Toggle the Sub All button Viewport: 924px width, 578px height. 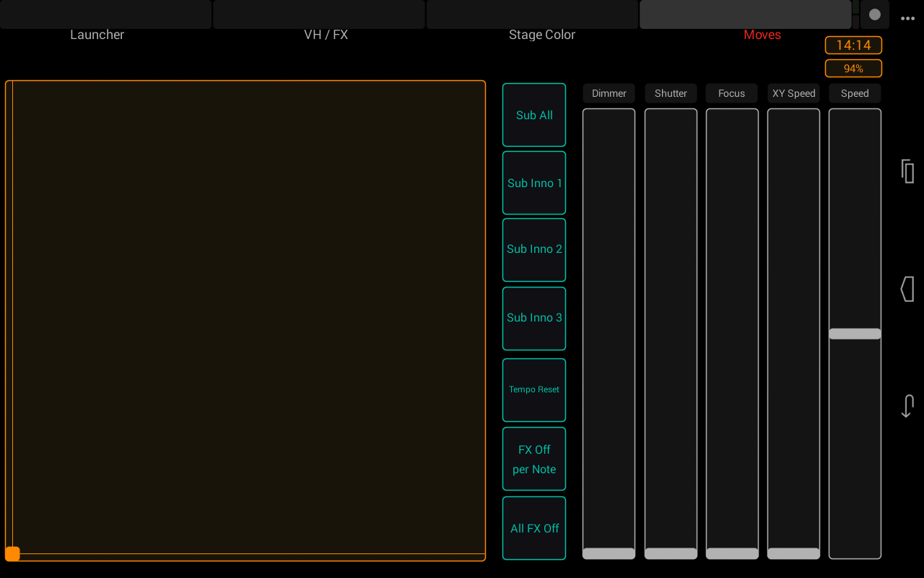pos(534,114)
